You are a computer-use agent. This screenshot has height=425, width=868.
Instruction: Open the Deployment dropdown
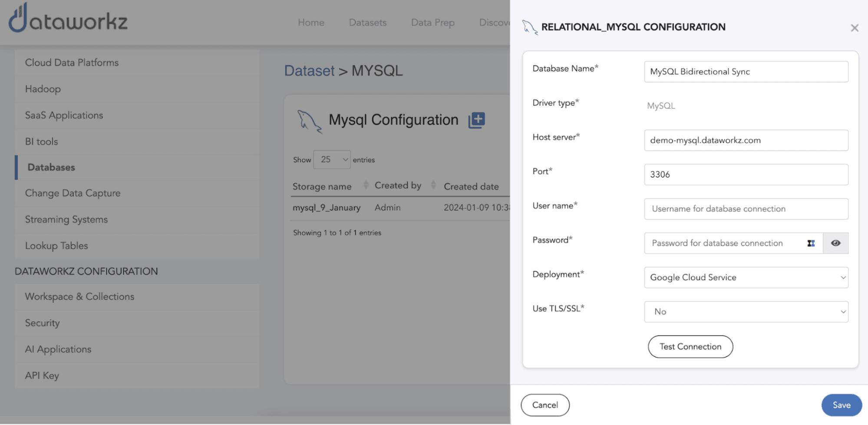[x=746, y=278]
